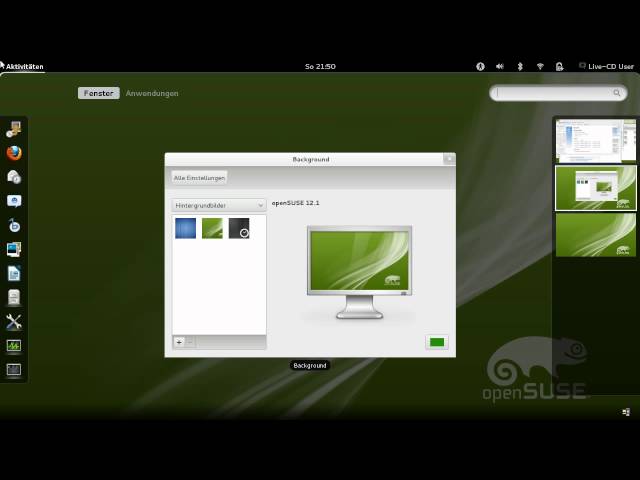
Task: Click the minus remove wallpaper button
Action: click(x=189, y=342)
